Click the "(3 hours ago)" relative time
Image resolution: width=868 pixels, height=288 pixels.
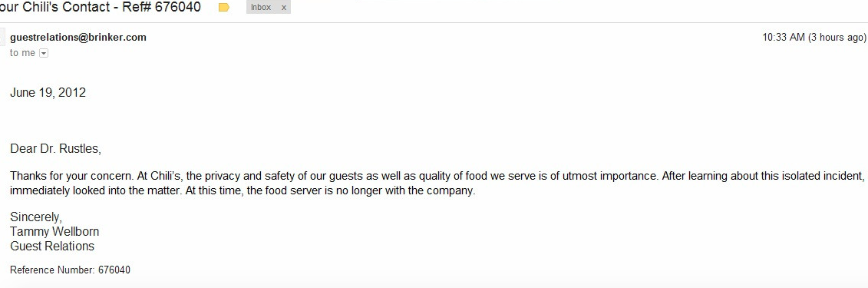click(x=837, y=38)
